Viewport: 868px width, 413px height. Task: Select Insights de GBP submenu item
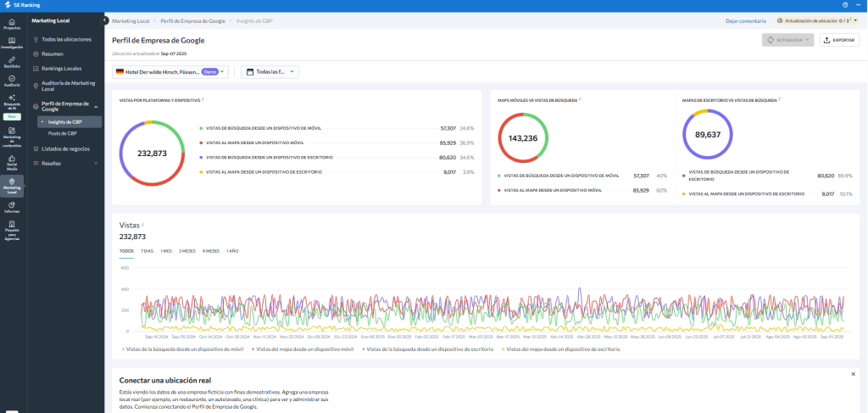[x=70, y=122]
